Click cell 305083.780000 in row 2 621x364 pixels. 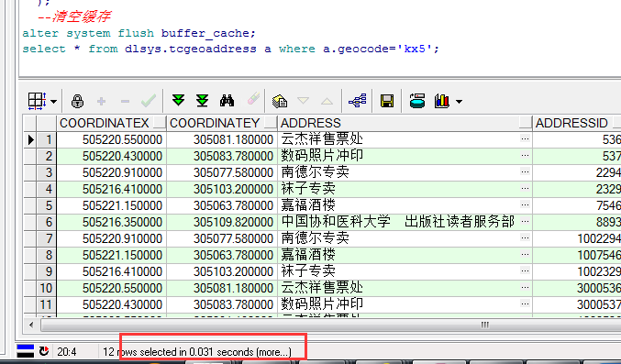tap(222, 156)
